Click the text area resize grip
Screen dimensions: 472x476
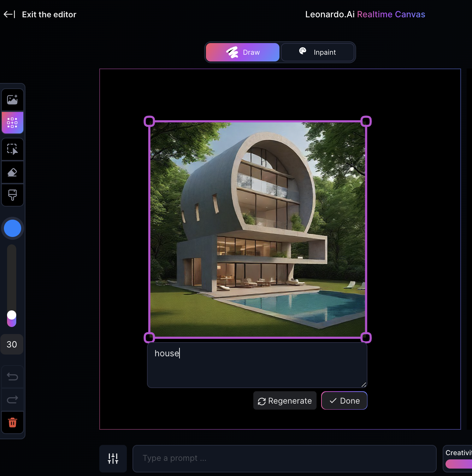coord(364,385)
